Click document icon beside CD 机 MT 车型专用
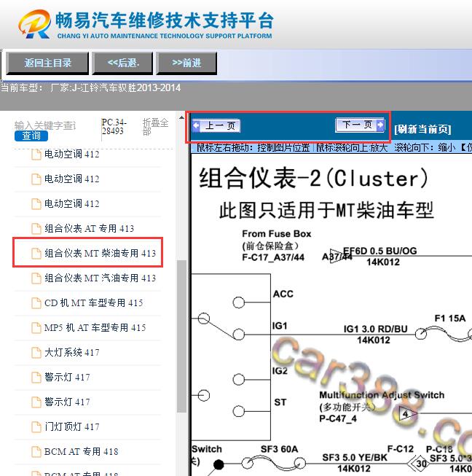 36,303
